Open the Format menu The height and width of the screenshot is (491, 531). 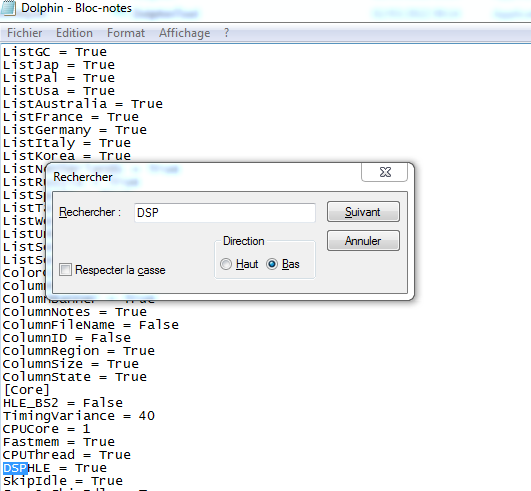tap(126, 33)
